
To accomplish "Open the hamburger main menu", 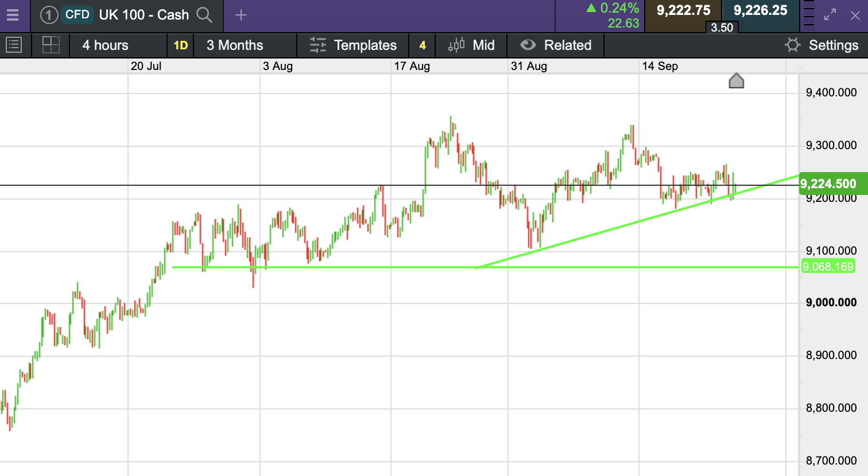I will [13, 15].
